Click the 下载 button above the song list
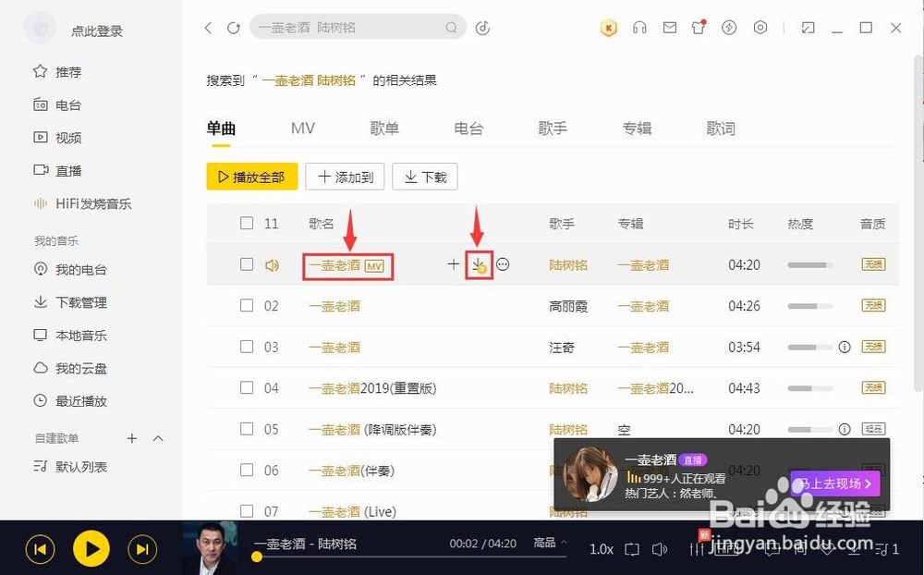Viewport: 924px width, 575px height. (425, 177)
